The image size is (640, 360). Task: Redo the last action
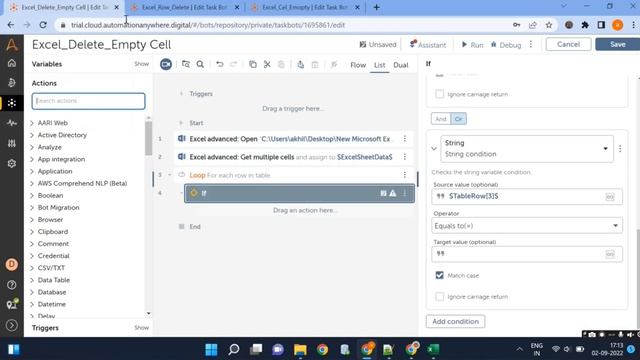(x=233, y=64)
